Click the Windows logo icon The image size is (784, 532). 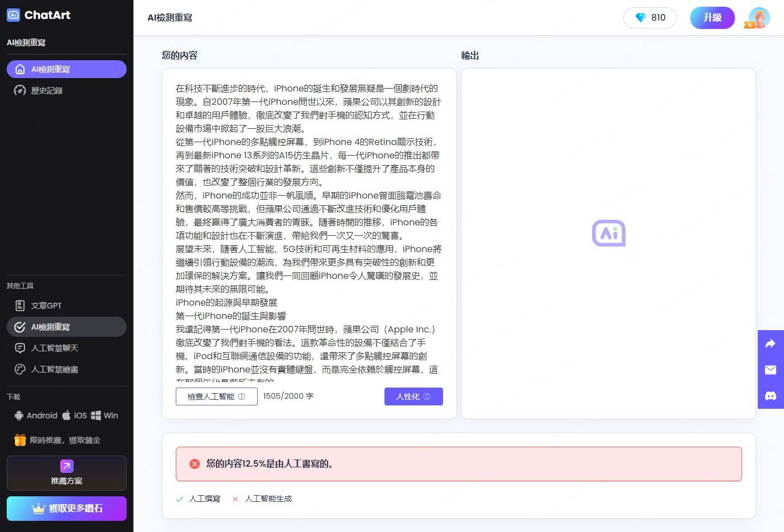(x=96, y=415)
